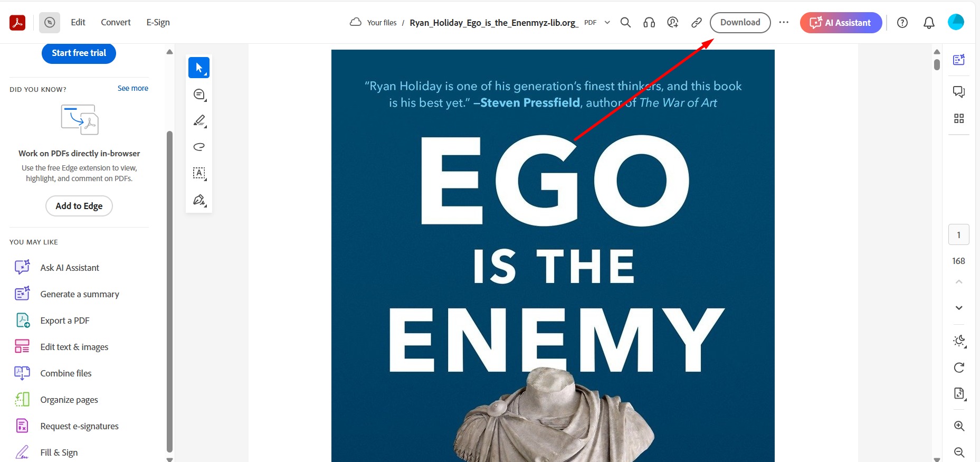980x462 pixels.
Task: Open the help question mark icon
Action: coord(902,23)
